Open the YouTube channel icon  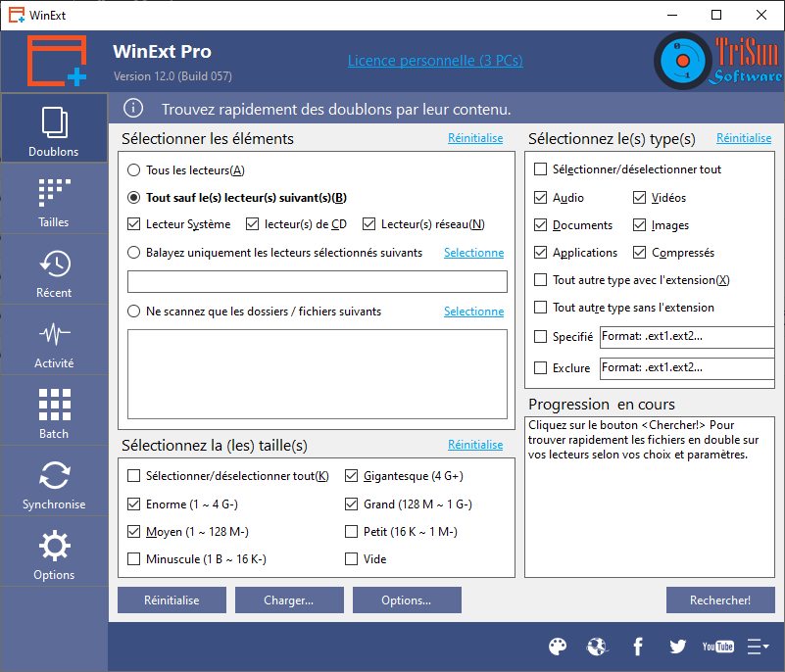[718, 647]
